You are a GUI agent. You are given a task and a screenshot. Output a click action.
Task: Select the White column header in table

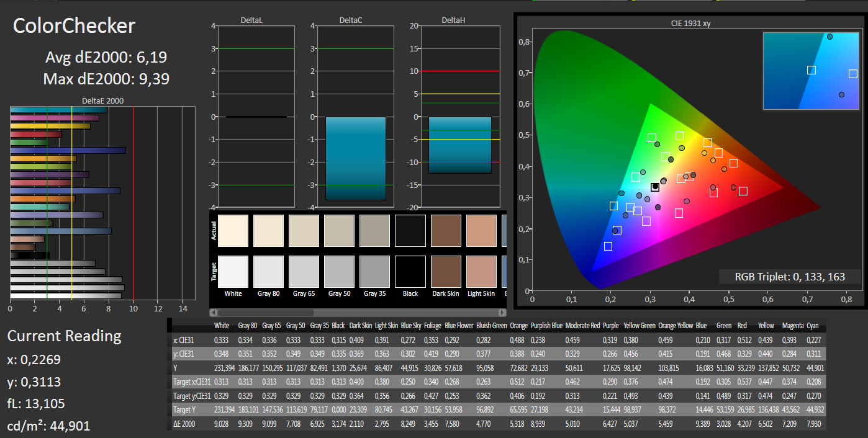[x=222, y=325]
